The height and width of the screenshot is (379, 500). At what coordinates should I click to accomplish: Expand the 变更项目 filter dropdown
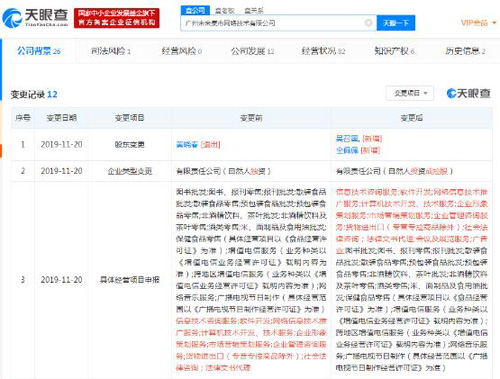[x=410, y=93]
